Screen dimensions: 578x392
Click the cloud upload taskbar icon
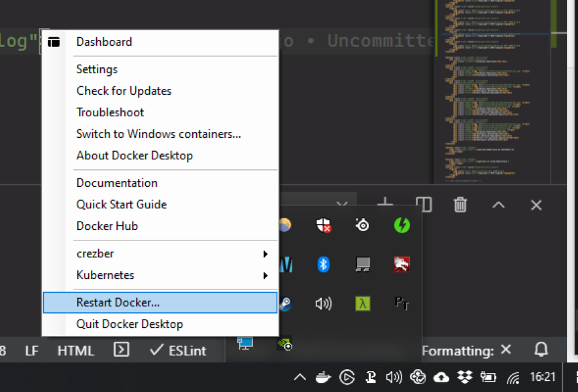(441, 377)
